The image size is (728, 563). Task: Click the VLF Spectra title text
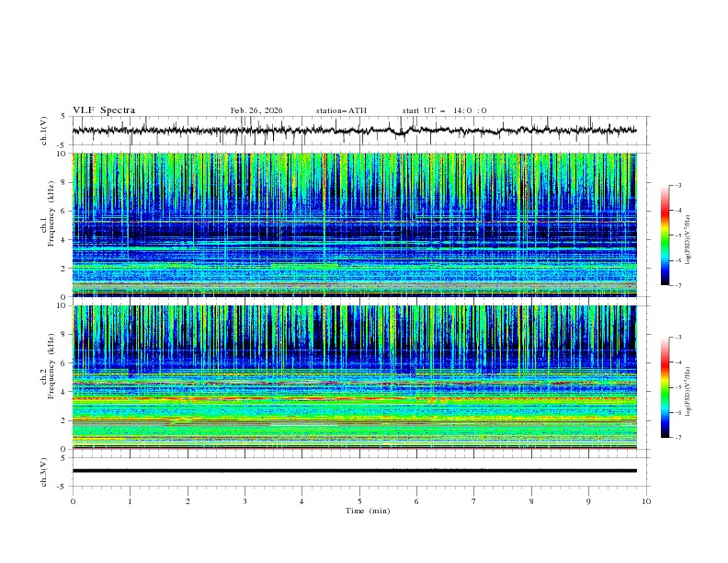[x=104, y=110]
